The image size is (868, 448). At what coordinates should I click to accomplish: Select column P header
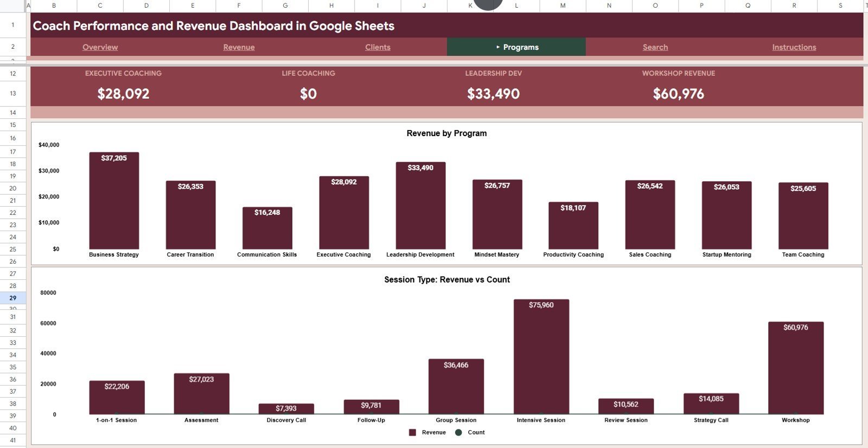pyautogui.click(x=701, y=5)
